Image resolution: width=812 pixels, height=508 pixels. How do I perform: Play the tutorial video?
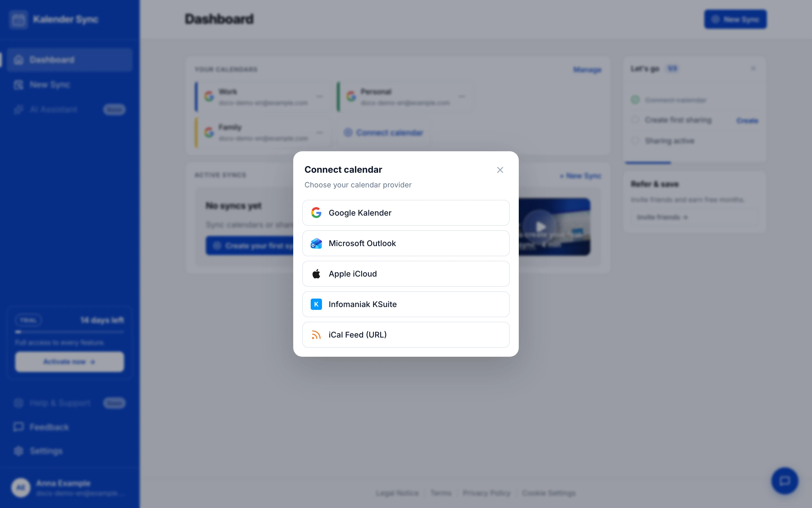tap(540, 227)
